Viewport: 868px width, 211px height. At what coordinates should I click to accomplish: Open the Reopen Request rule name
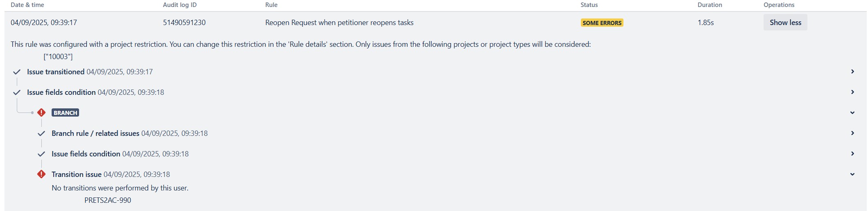339,23
